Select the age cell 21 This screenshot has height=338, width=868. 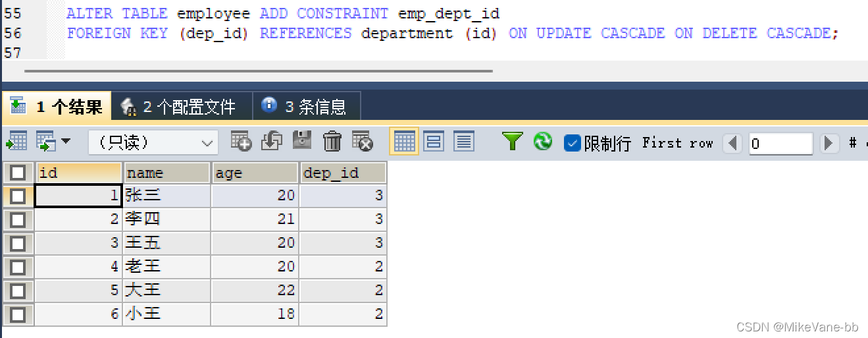coord(255,219)
